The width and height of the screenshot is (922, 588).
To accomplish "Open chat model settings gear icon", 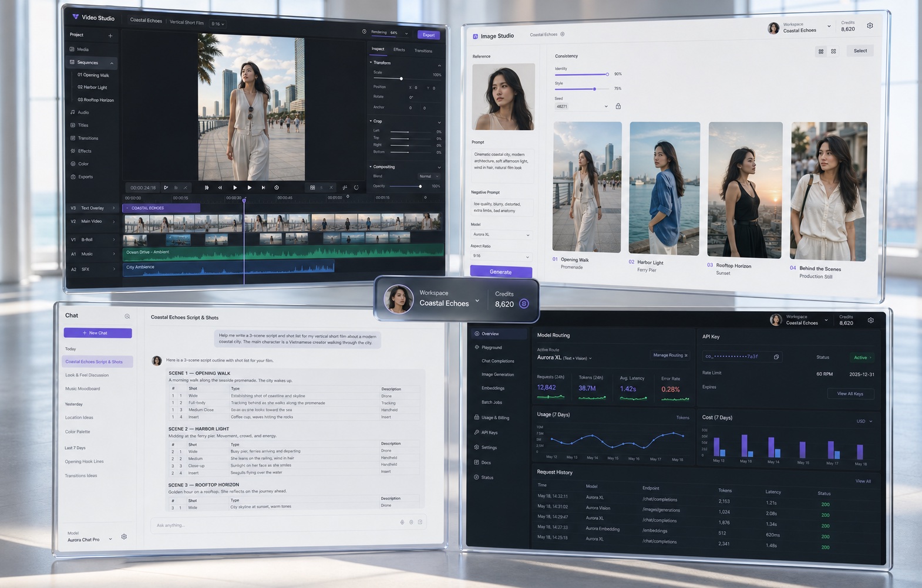I will (x=124, y=536).
